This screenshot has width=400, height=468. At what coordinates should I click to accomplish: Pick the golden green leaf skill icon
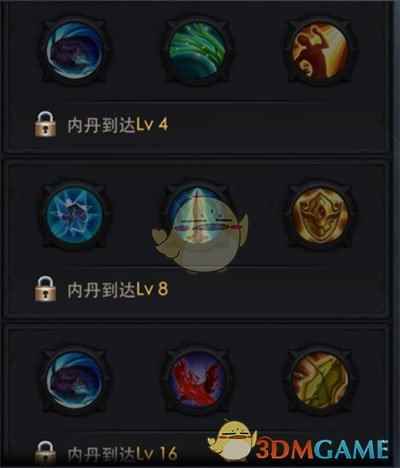tap(320, 380)
